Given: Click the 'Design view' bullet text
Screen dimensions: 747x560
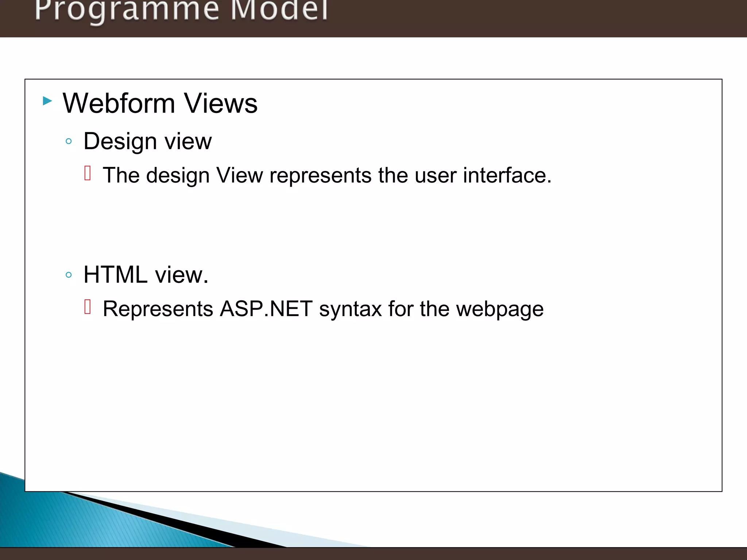Looking at the screenshot, I should pos(147,141).
